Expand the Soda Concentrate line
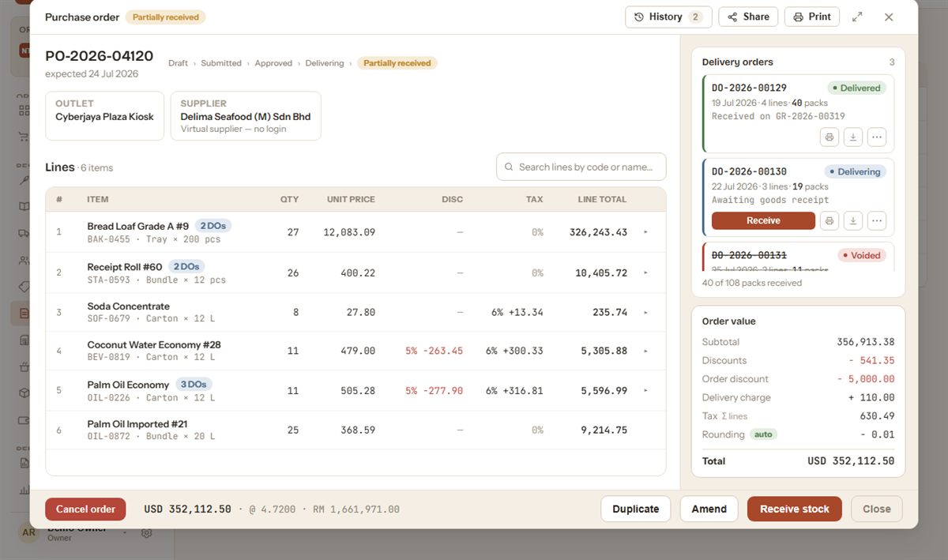Screen dimensions: 948x560 click(645, 313)
